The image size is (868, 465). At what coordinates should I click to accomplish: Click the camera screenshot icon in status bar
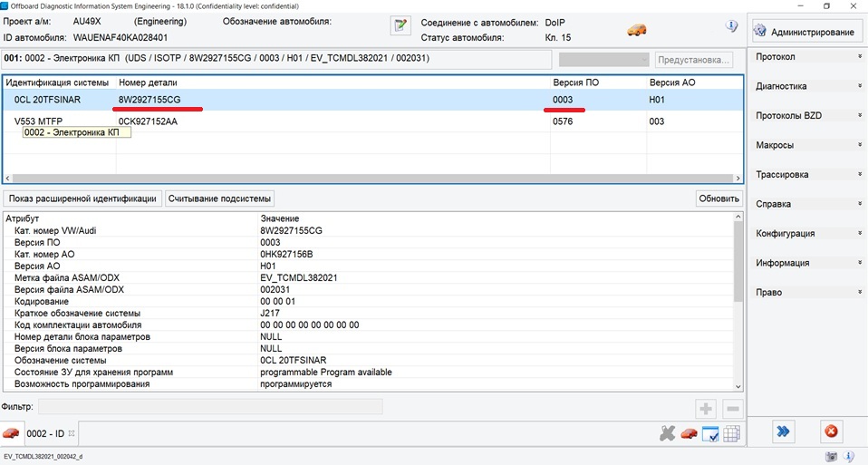(x=831, y=457)
